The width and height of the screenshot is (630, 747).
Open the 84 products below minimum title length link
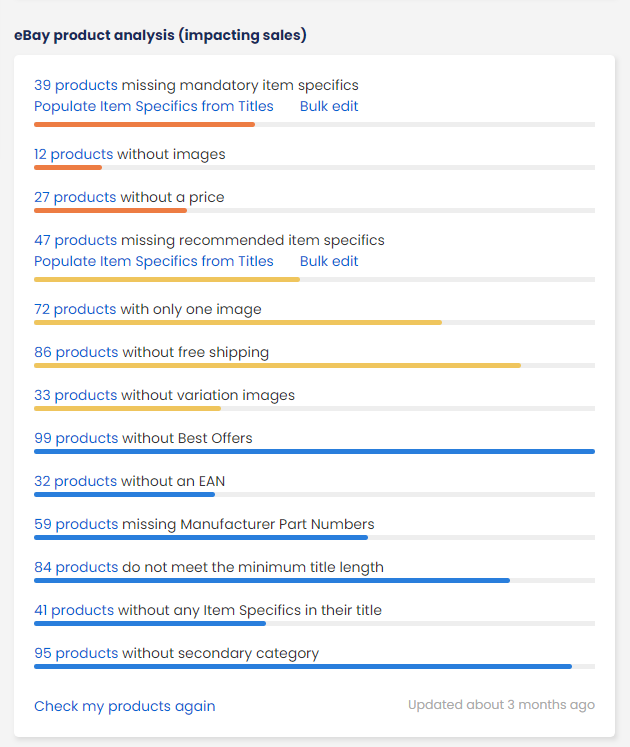(x=76, y=567)
